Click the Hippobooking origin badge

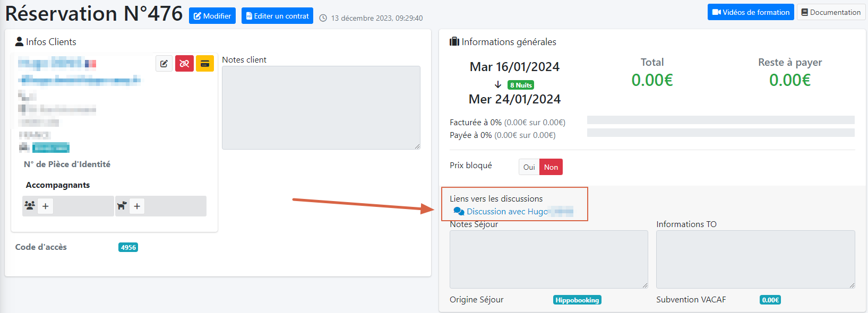(x=577, y=300)
